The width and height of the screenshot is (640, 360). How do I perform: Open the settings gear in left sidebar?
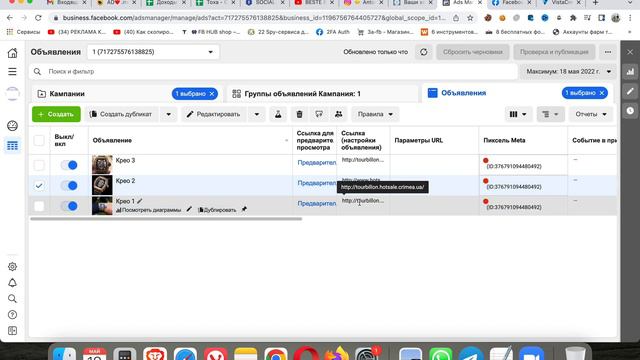[x=12, y=267]
